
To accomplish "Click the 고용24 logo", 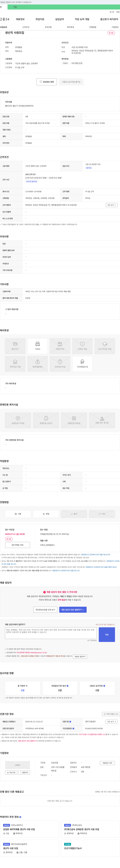I will coord(5,19).
